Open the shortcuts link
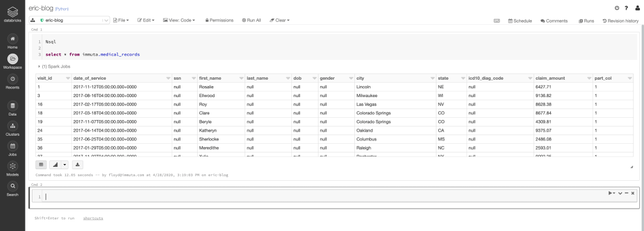 92,218
